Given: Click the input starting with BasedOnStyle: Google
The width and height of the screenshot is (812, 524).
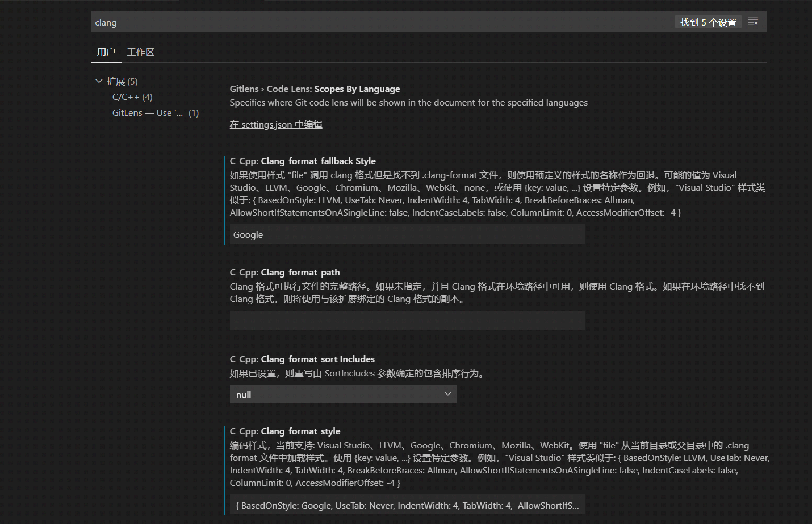Looking at the screenshot, I should (x=406, y=505).
